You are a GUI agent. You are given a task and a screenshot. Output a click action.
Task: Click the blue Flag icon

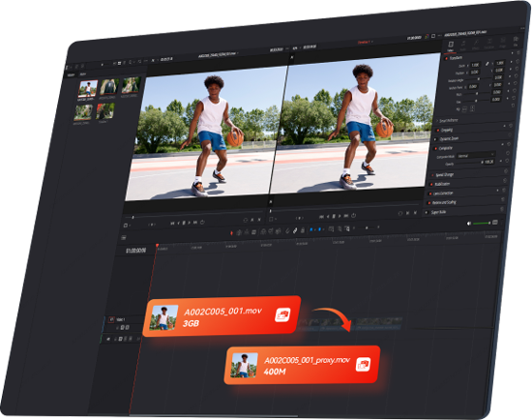click(x=311, y=230)
